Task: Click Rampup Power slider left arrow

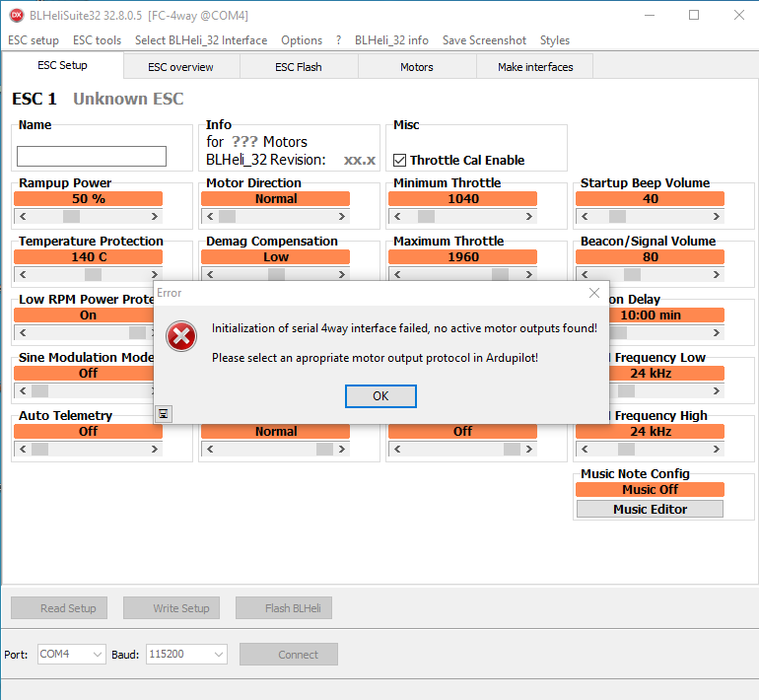Action: [23, 216]
